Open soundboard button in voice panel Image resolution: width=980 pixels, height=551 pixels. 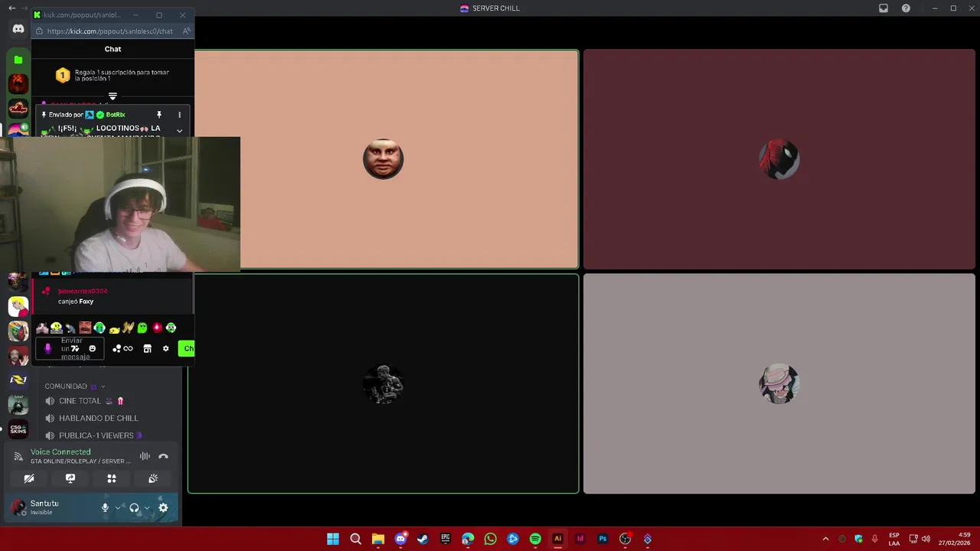click(x=153, y=478)
